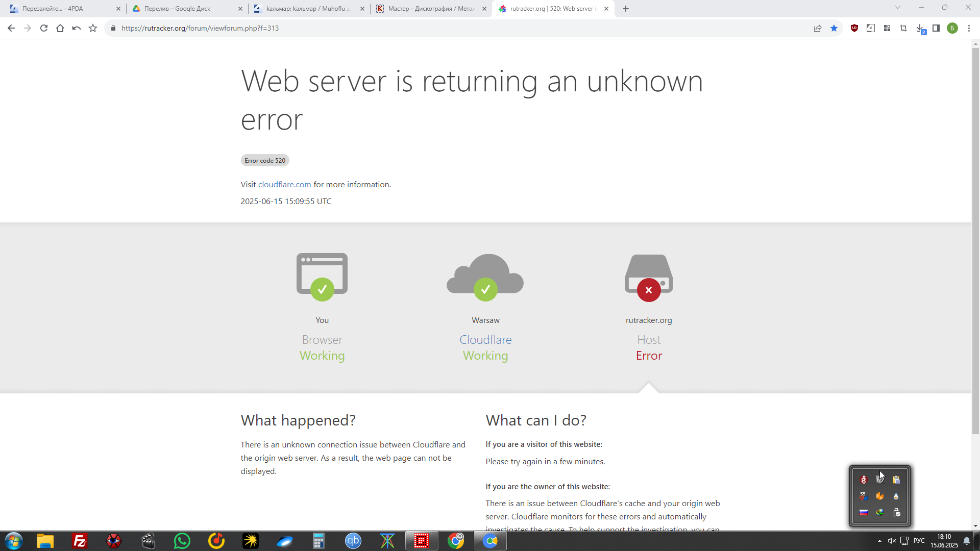Switch the РУС input language
980x551 pixels.
click(919, 541)
